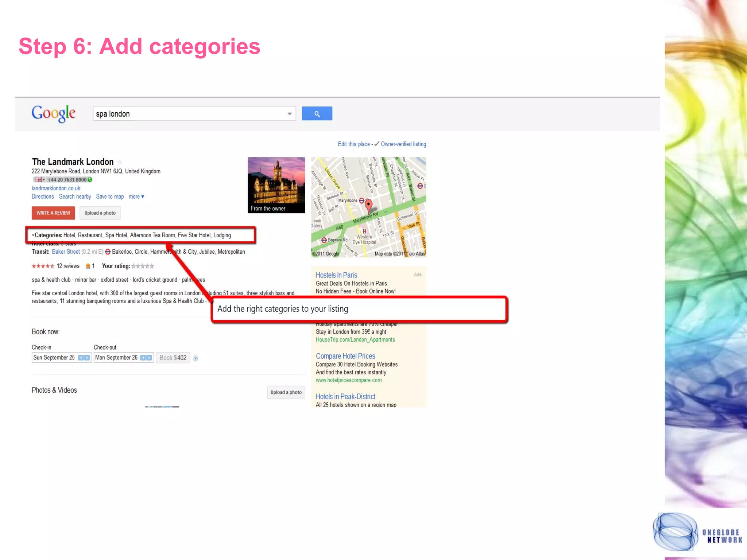Expand the more actions menu
The height and width of the screenshot is (560, 747).
pos(136,197)
